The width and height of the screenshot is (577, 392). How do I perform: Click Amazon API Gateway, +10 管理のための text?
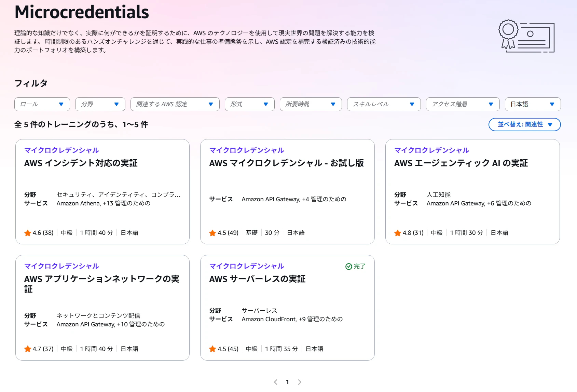click(111, 324)
